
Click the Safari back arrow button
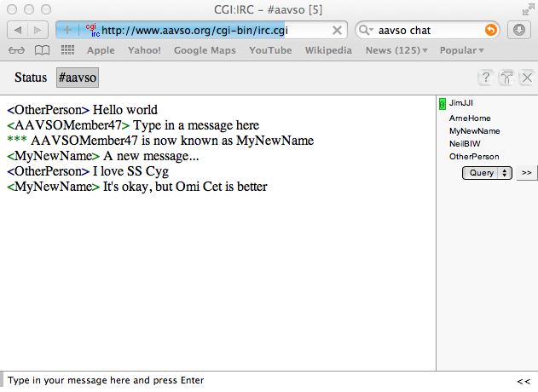17,30
